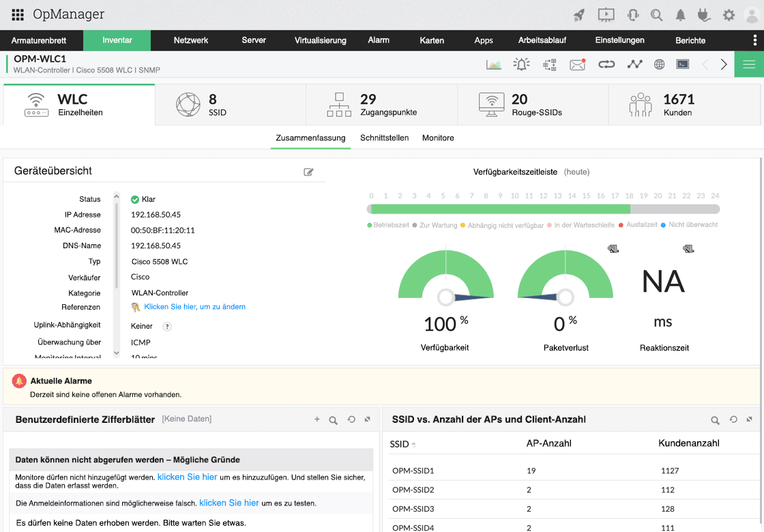764x532 pixels.
Task: Add a custom dial with the plus icon
Action: coord(317,419)
